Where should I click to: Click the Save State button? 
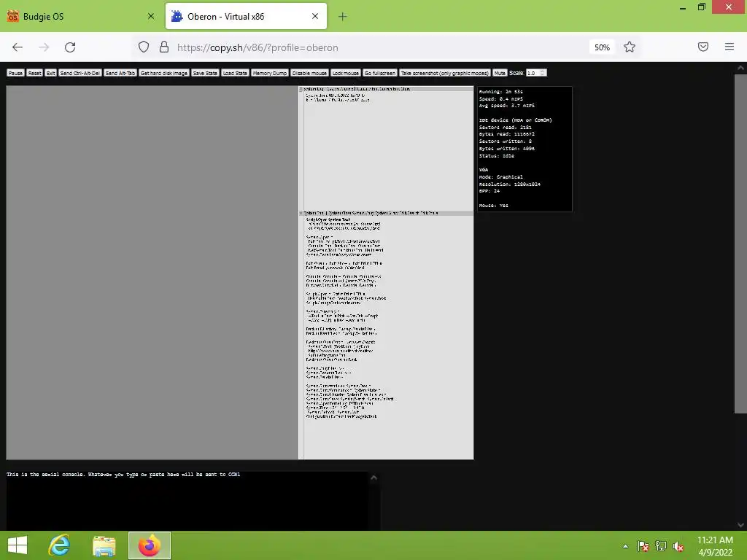coord(205,73)
